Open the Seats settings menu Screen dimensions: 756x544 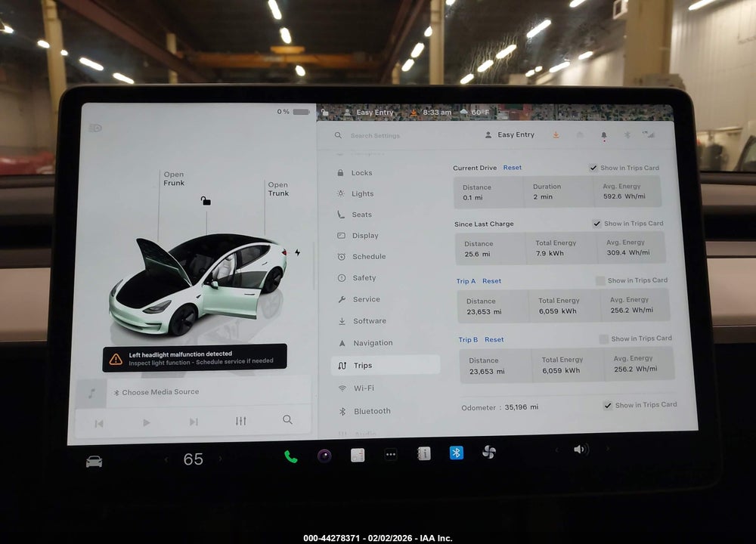384,215
